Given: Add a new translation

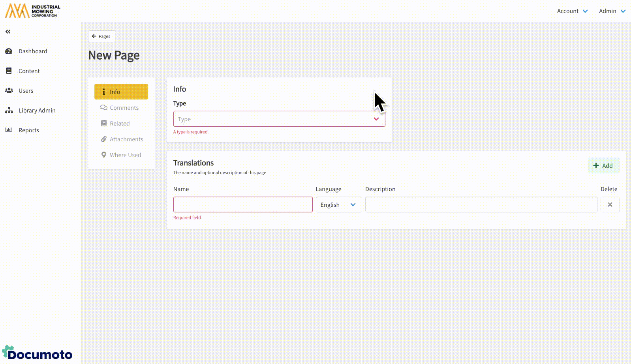Looking at the screenshot, I should tap(603, 166).
